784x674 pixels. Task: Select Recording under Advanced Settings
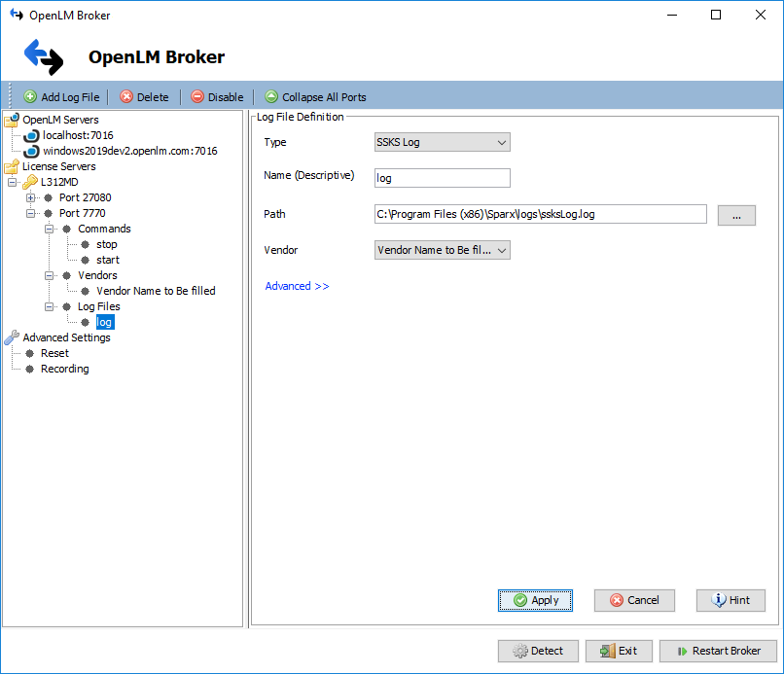[x=64, y=368]
